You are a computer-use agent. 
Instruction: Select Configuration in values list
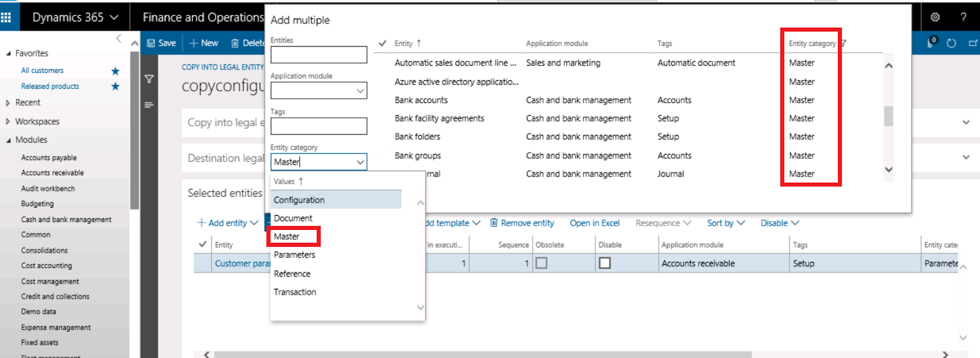336,200
